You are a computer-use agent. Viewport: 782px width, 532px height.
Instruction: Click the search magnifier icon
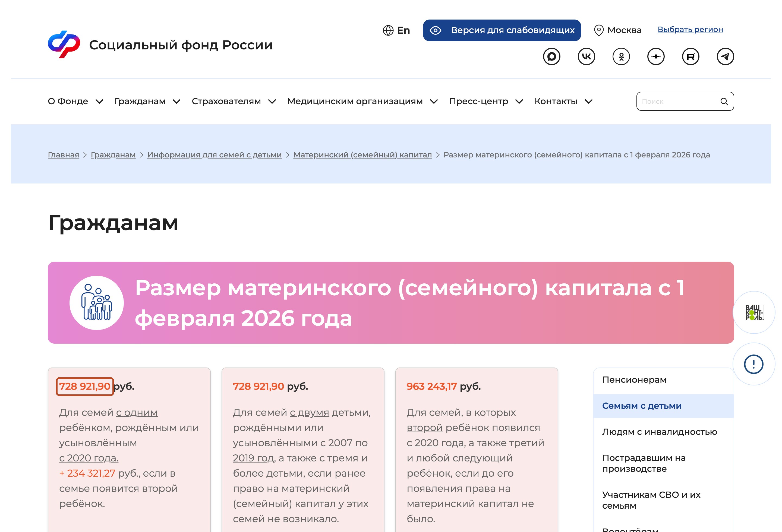(x=724, y=102)
